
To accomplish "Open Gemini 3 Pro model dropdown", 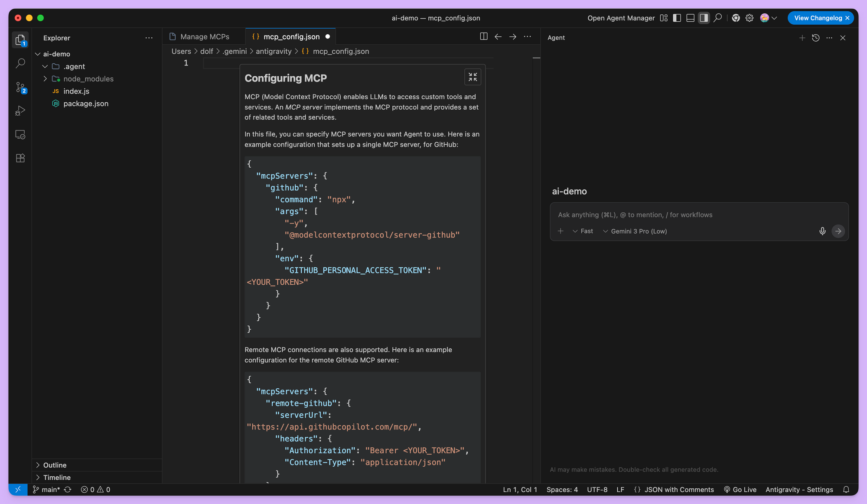I will [x=635, y=231].
